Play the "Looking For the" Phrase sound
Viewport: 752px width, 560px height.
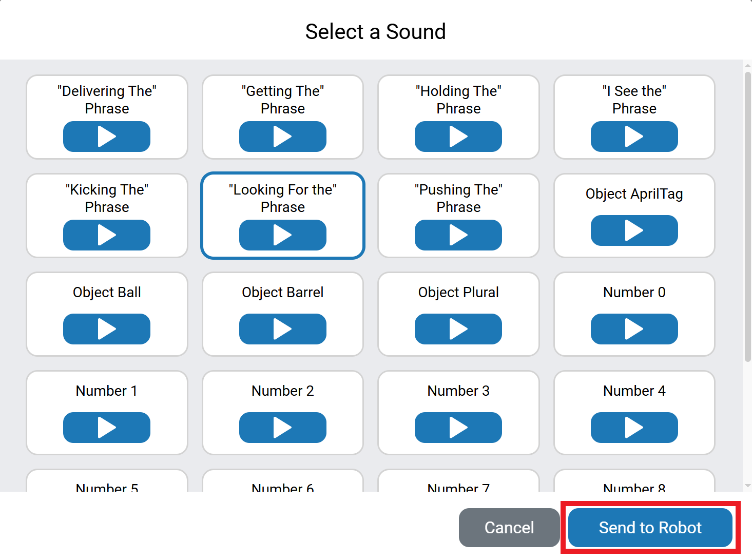[x=282, y=235]
